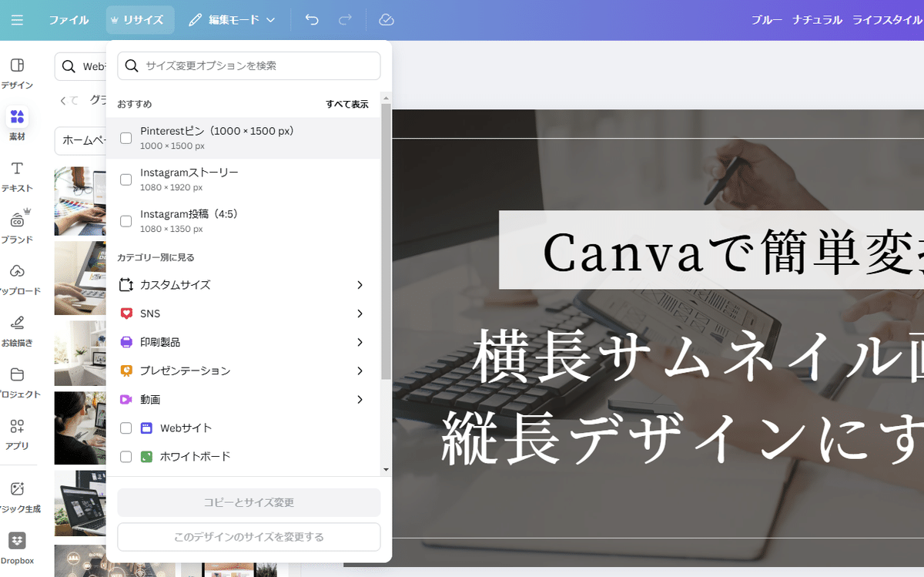Viewport: 924px width, 577px height.
Task: Check the Webサイト checkbox
Action: click(126, 428)
